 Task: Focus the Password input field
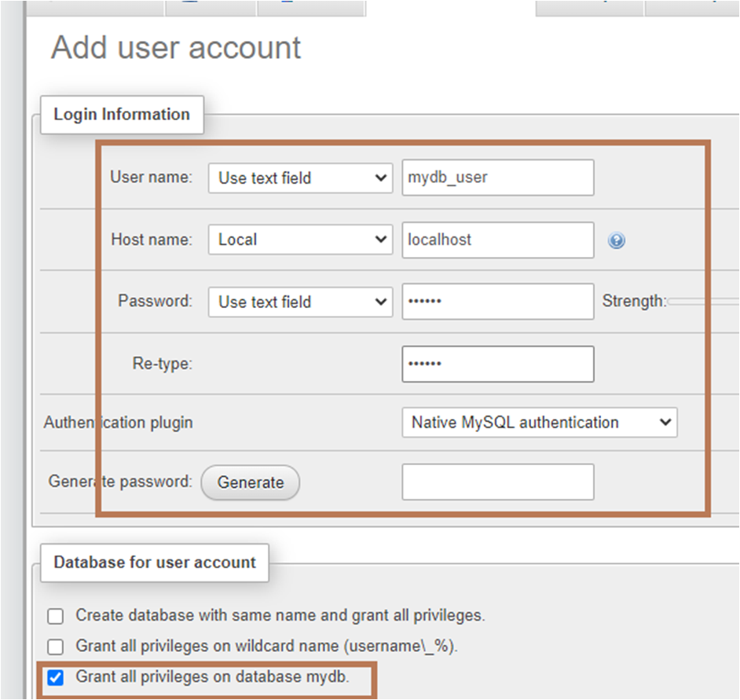pyautogui.click(x=497, y=302)
